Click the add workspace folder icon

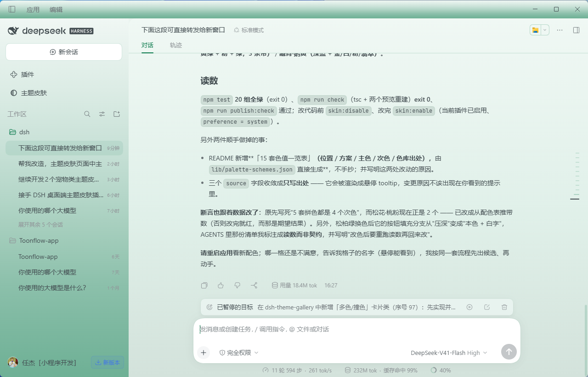pyautogui.click(x=117, y=114)
